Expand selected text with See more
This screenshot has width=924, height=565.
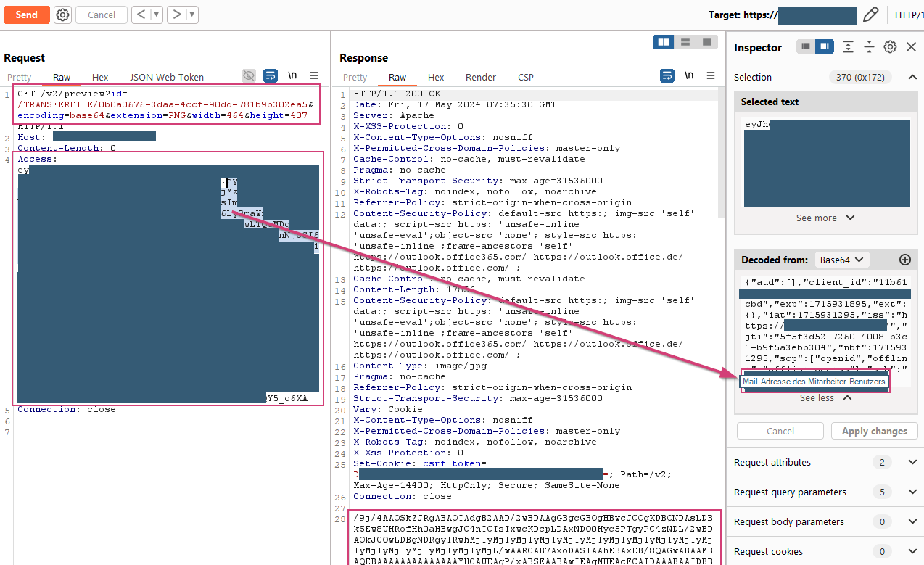(825, 218)
